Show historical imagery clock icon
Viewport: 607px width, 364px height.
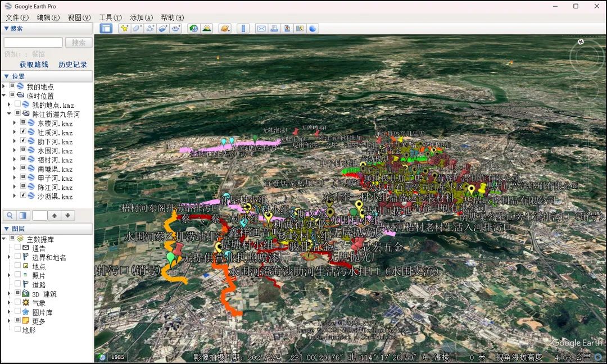tap(193, 29)
